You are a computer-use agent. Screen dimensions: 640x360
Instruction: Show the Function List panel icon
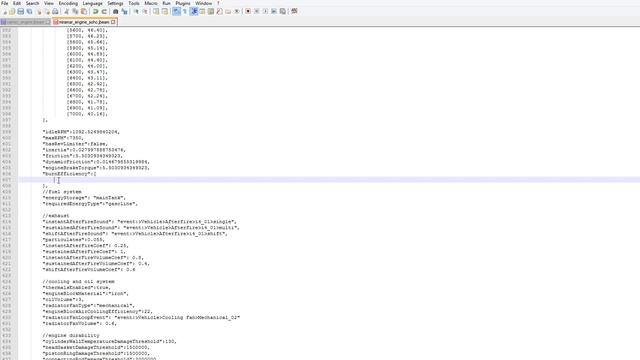[219, 11]
